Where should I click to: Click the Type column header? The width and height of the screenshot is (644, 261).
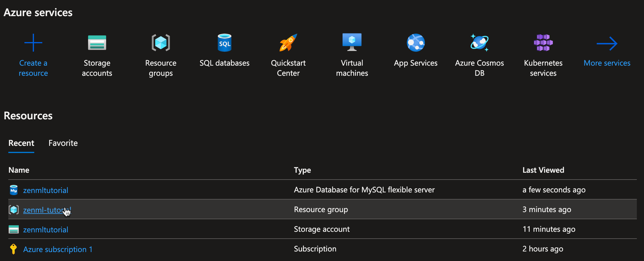pos(302,170)
